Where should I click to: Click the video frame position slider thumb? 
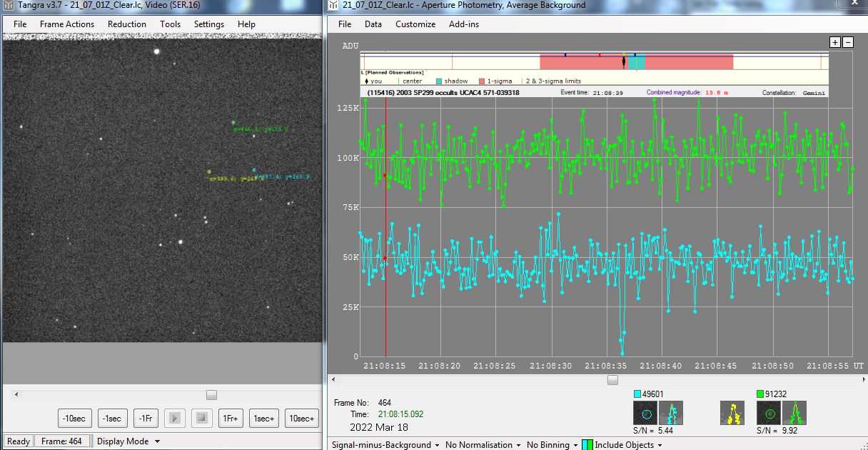pyautogui.click(x=211, y=395)
